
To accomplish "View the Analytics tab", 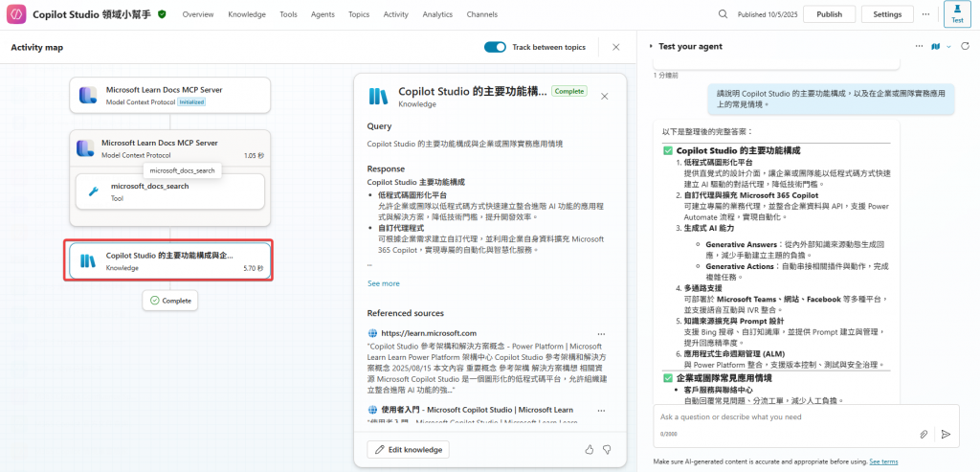I will (x=437, y=14).
